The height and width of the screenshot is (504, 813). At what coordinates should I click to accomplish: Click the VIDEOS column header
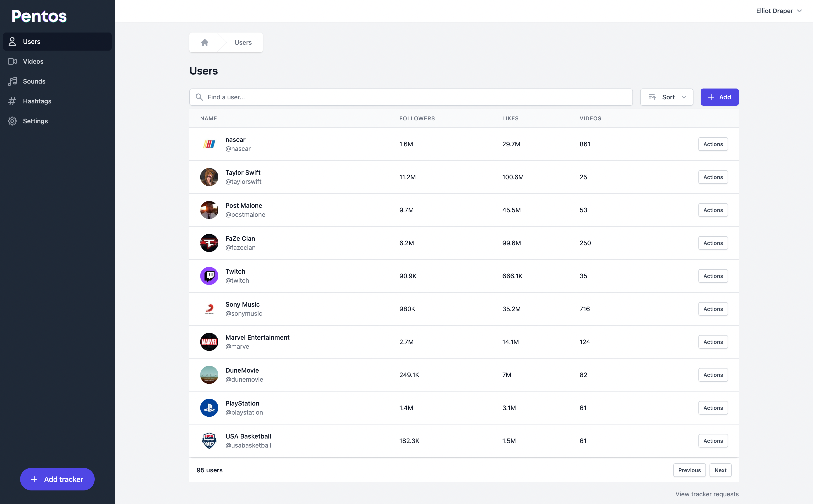[590, 118]
